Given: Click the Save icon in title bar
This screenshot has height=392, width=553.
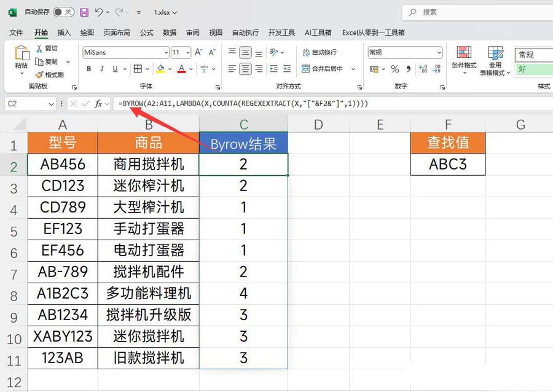Looking at the screenshot, I should click(84, 12).
